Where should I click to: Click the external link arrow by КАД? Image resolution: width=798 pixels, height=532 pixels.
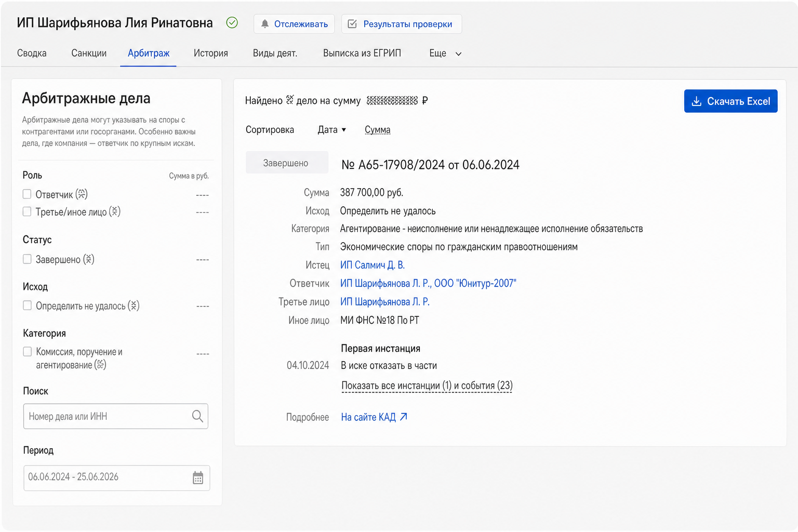404,417
